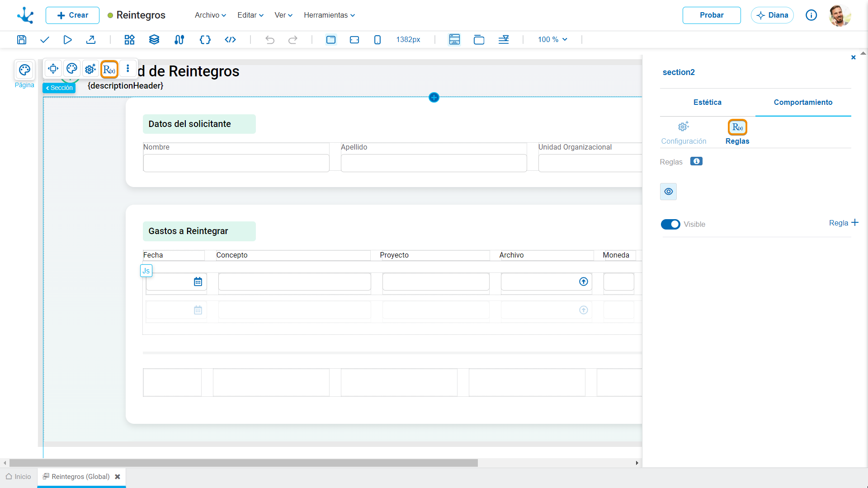The width and height of the screenshot is (868, 488).
Task: Click the Archivo upload arrow icon
Action: (584, 282)
